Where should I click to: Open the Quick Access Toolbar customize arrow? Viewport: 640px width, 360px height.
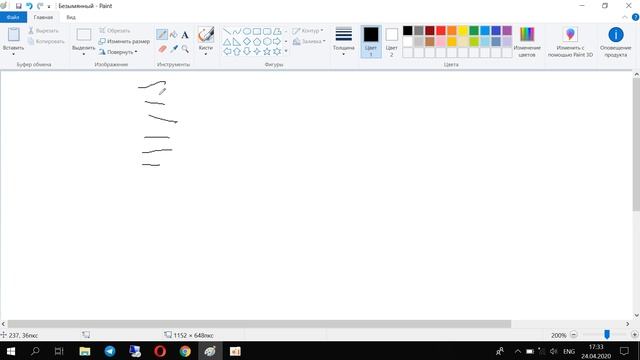(x=49, y=7)
